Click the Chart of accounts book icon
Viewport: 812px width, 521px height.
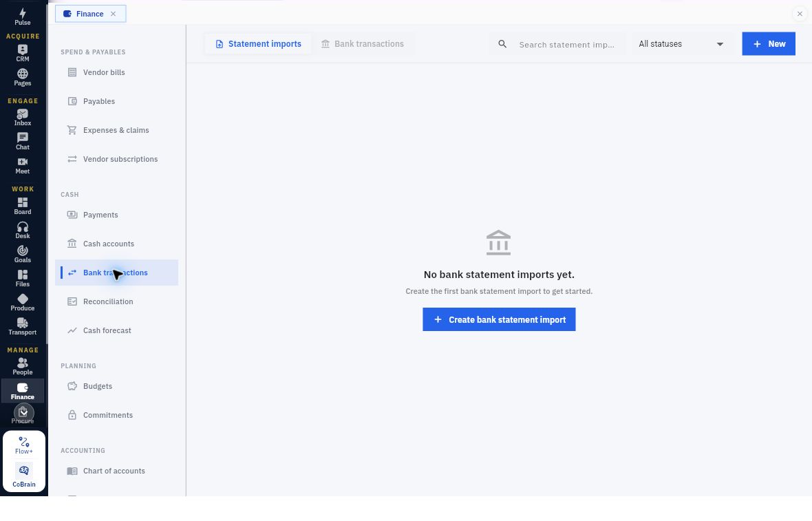click(x=72, y=471)
